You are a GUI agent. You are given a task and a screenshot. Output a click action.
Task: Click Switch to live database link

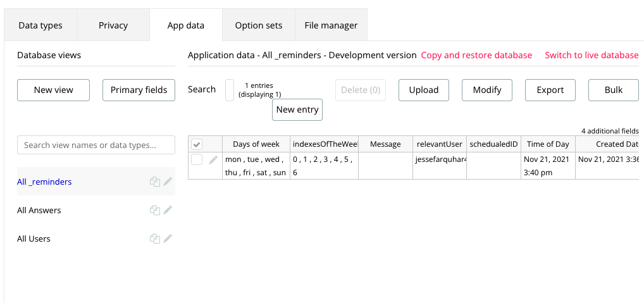click(x=591, y=55)
